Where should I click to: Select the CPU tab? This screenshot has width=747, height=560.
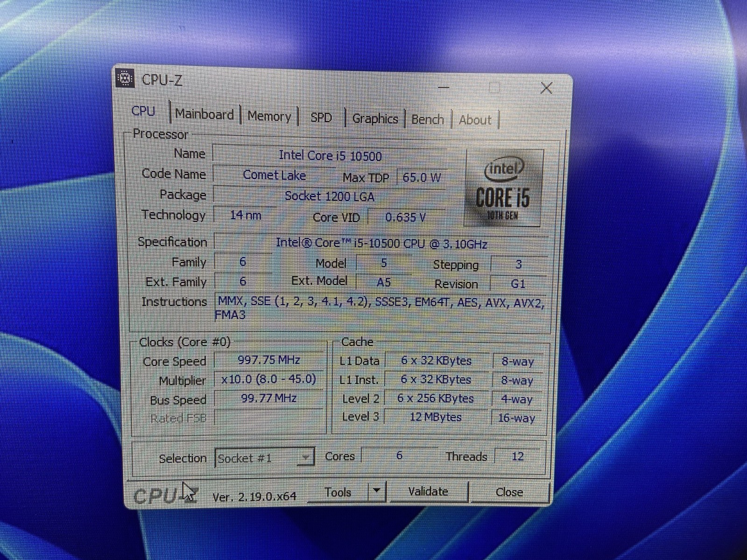pos(143,112)
